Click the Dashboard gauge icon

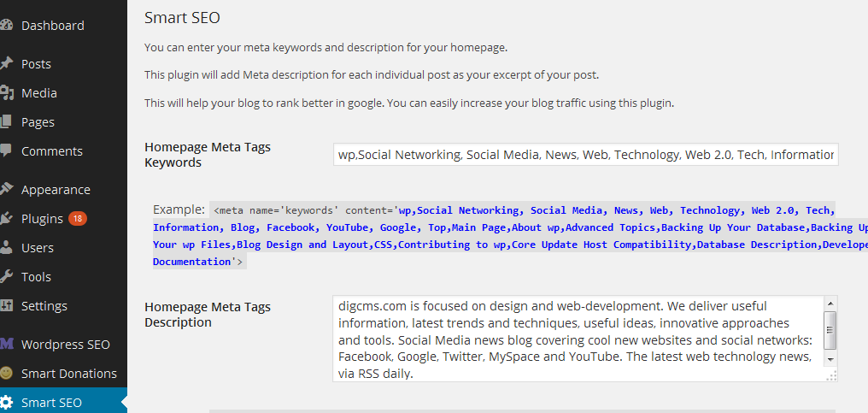coord(5,26)
